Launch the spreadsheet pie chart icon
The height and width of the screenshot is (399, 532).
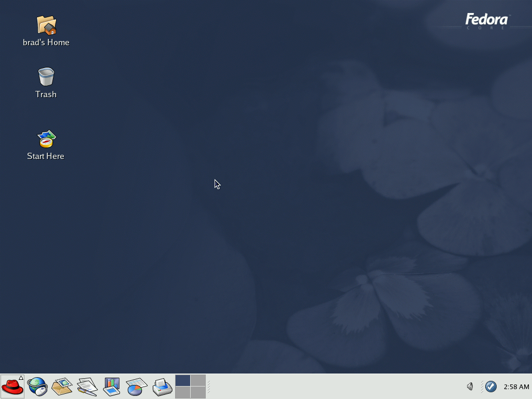pos(137,387)
